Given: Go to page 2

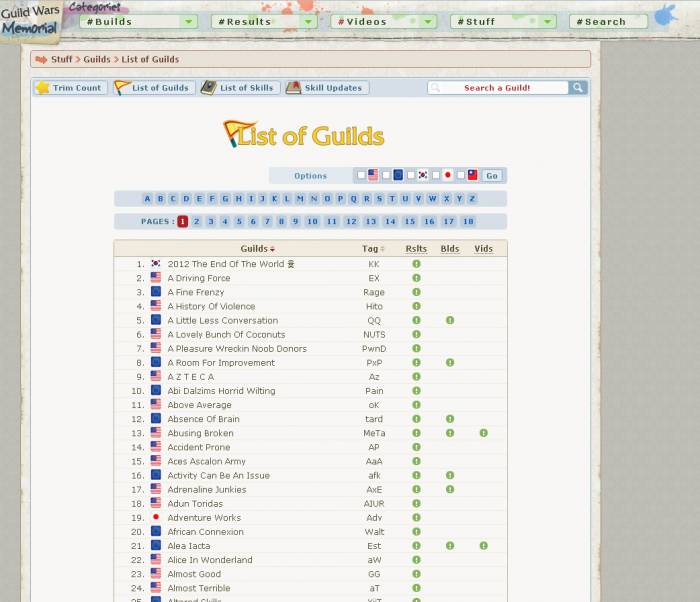Looking at the screenshot, I should point(196,221).
